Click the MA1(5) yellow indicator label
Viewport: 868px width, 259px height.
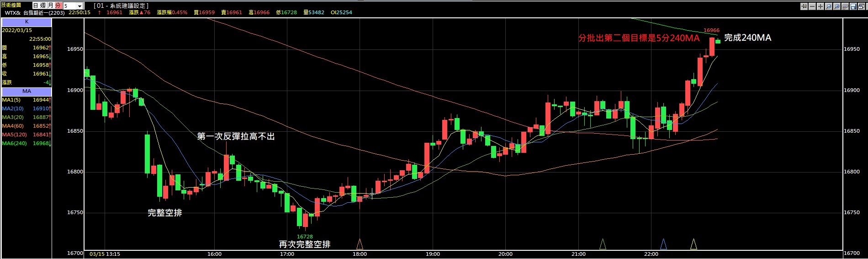(x=11, y=100)
